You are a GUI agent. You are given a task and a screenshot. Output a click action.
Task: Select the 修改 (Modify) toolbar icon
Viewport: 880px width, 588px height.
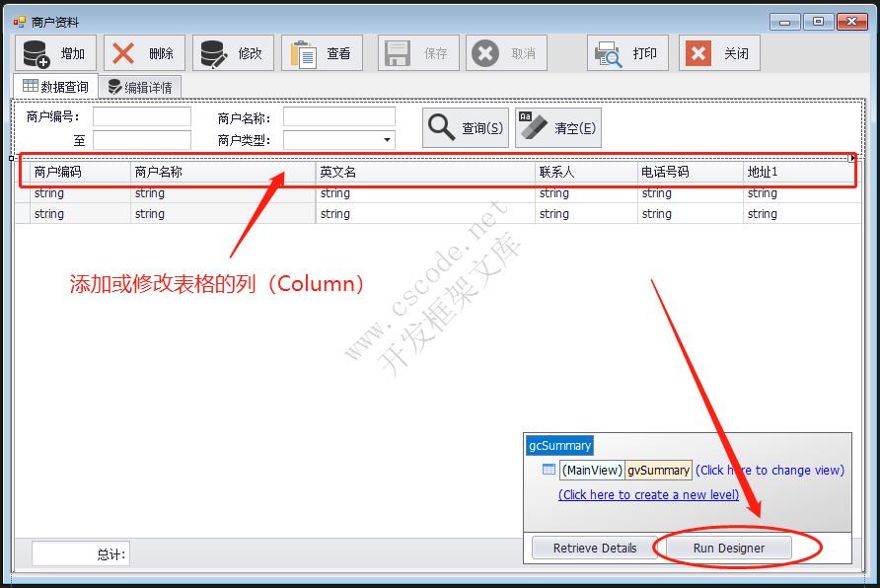(230, 53)
